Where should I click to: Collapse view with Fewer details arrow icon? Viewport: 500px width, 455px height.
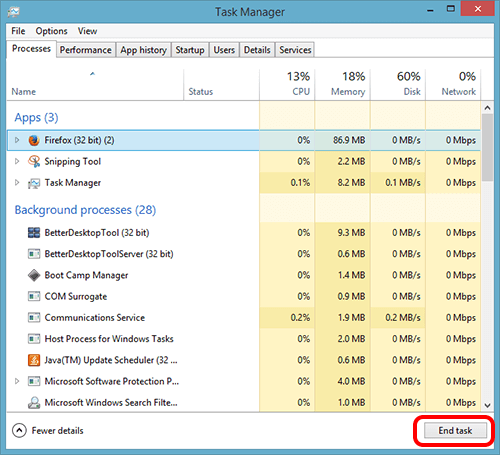pos(19,431)
